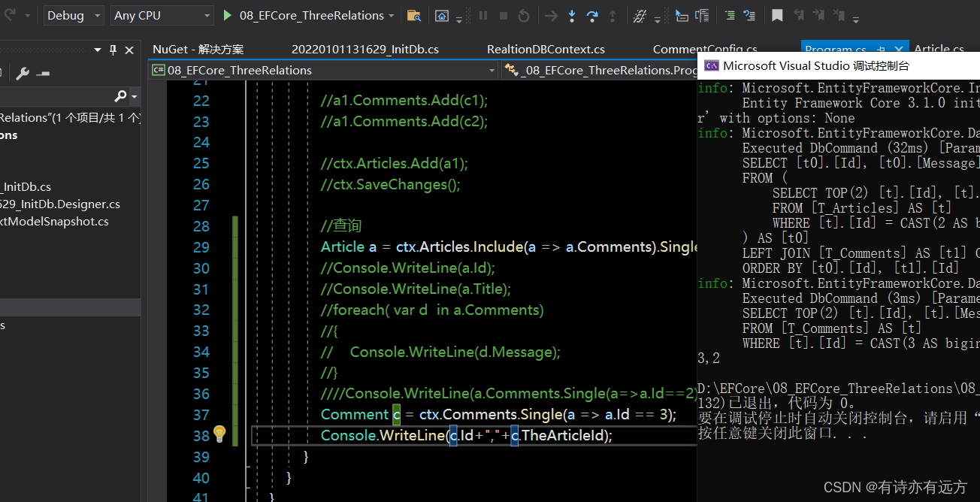The image size is (980, 502).
Task: Click LEFT JOIN [T_Comments] line in console
Action: pyautogui.click(x=861, y=253)
